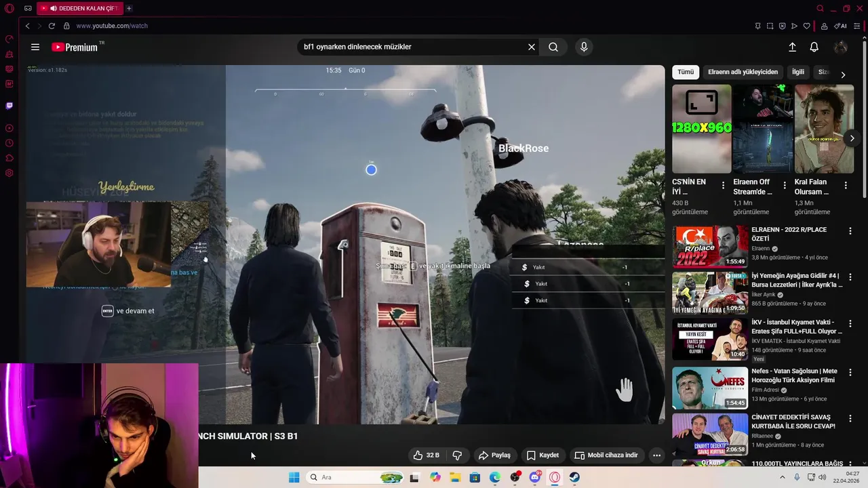Save the video with Kaydet
868x488 pixels.
point(543,455)
